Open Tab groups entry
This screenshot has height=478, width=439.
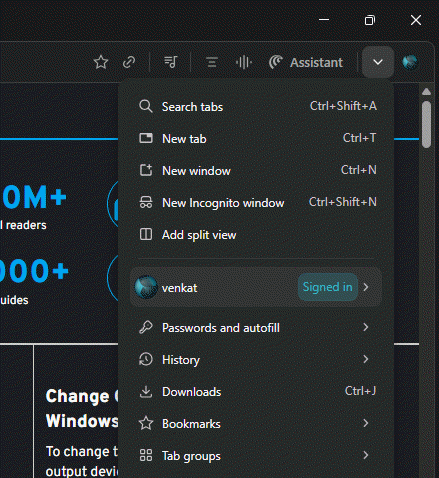[x=256, y=456]
